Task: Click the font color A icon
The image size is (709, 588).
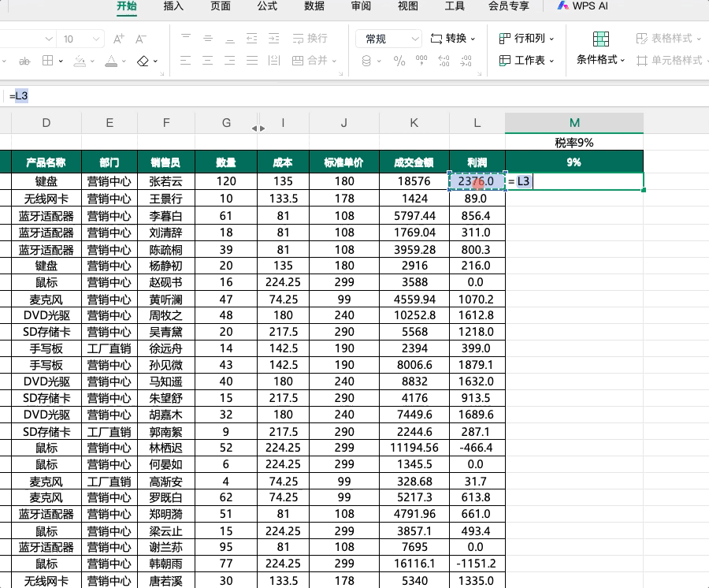Action: click(x=111, y=61)
